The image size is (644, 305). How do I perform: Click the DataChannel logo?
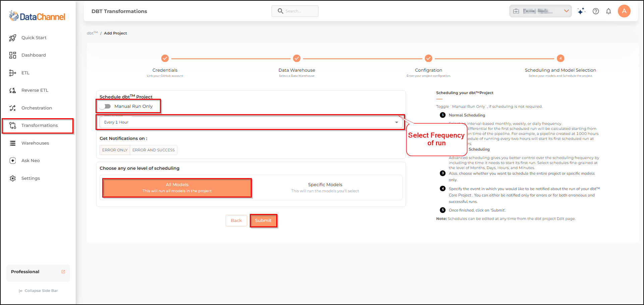pyautogui.click(x=37, y=16)
